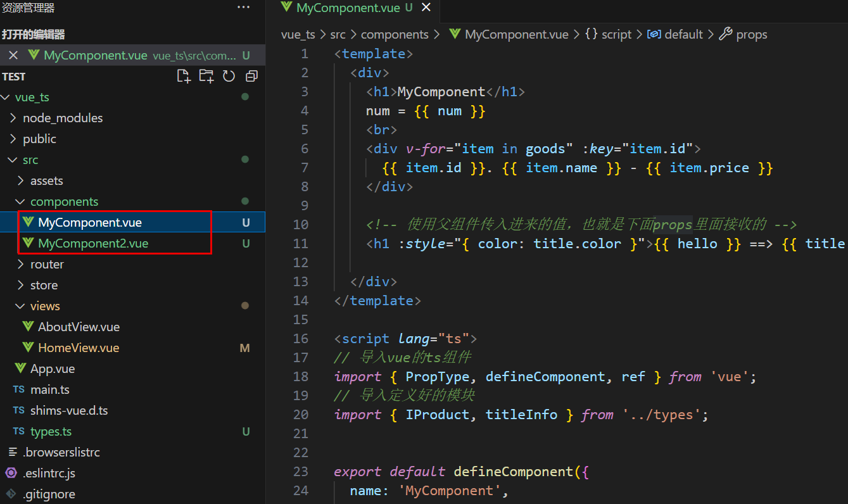Open types.ts in the file tree
The width and height of the screenshot is (848, 504).
132,431
